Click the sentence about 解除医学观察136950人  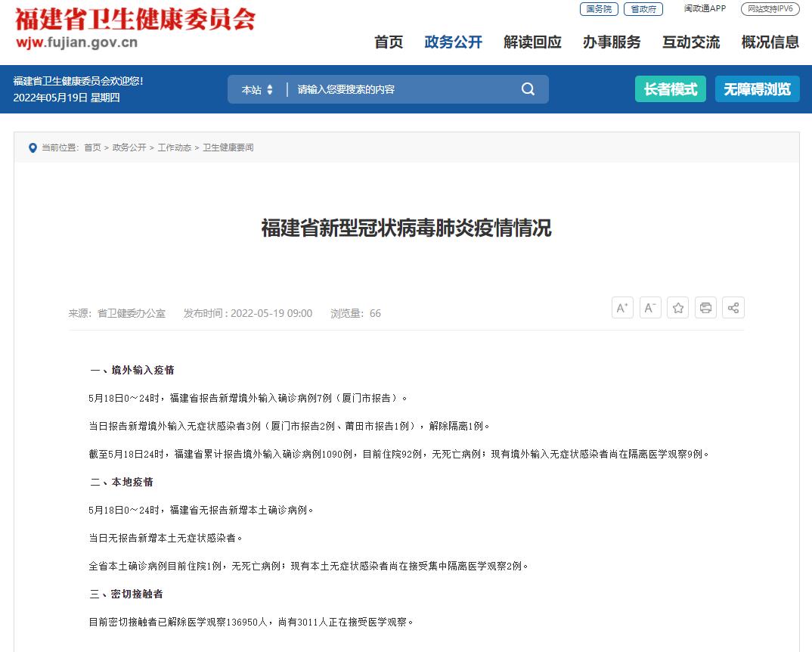click(x=251, y=622)
